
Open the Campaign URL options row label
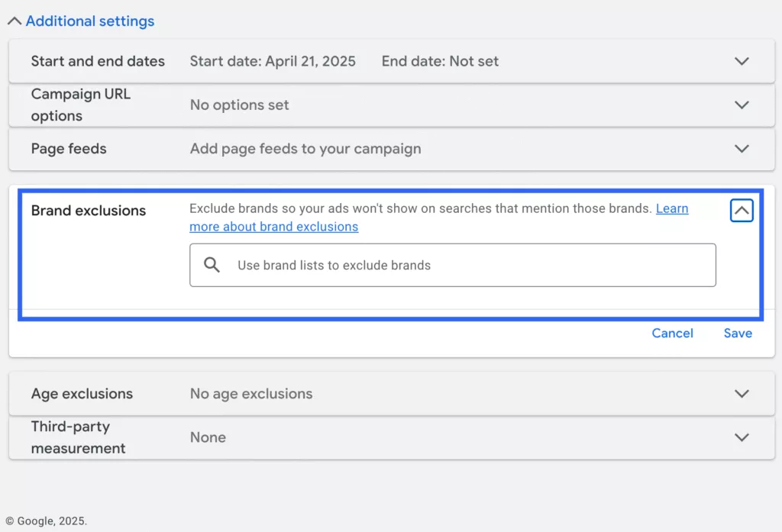(x=81, y=105)
